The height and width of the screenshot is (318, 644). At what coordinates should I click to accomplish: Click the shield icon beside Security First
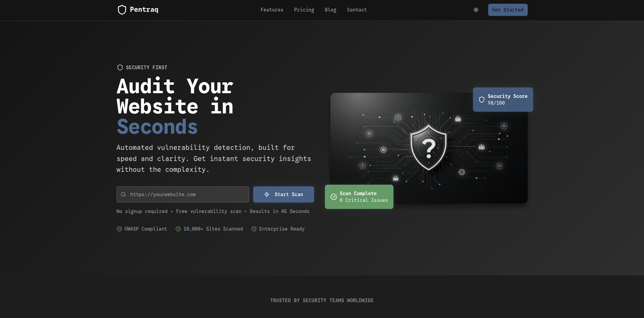[120, 68]
